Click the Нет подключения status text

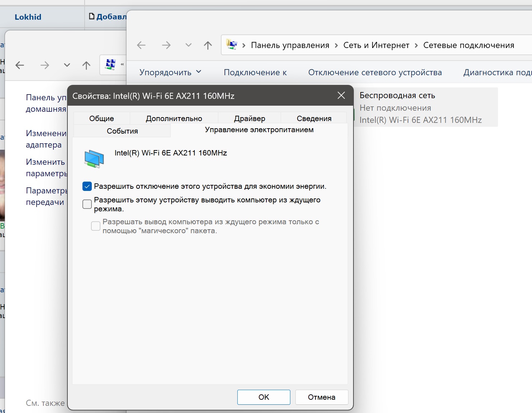point(395,108)
